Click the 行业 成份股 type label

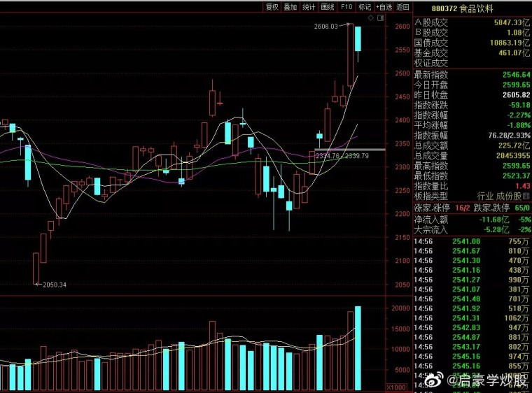pyautogui.click(x=499, y=196)
